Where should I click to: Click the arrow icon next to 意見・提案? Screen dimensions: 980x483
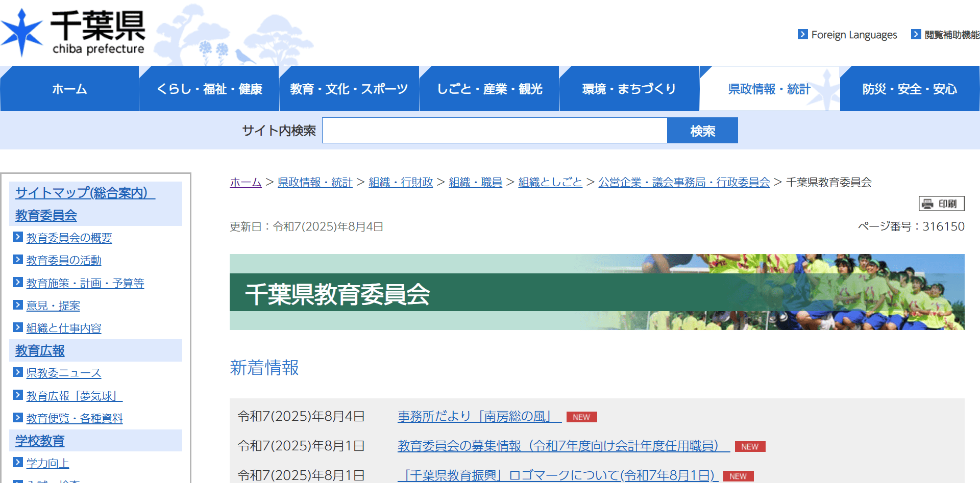tap(17, 304)
